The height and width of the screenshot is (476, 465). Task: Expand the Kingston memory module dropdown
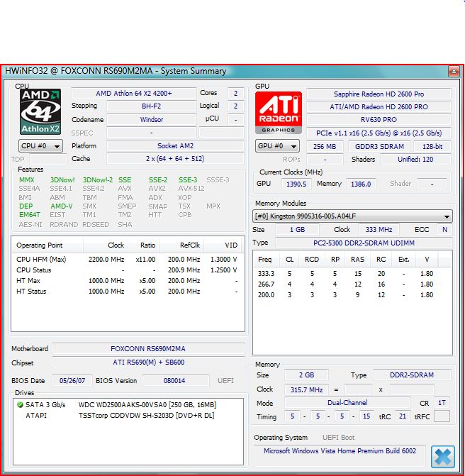(352, 216)
